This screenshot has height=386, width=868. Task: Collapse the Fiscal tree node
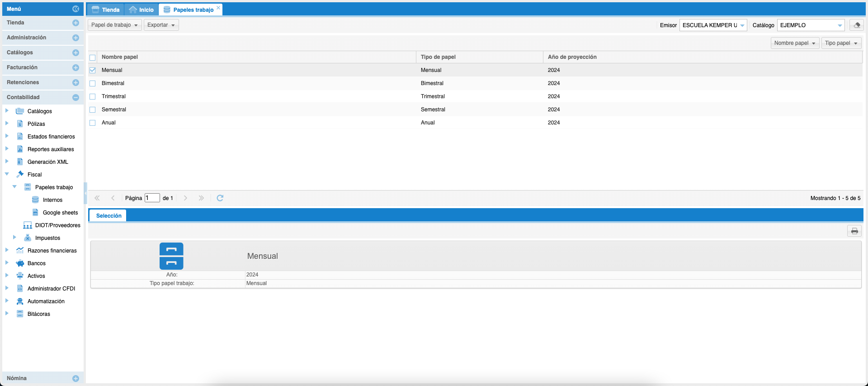tap(7, 174)
